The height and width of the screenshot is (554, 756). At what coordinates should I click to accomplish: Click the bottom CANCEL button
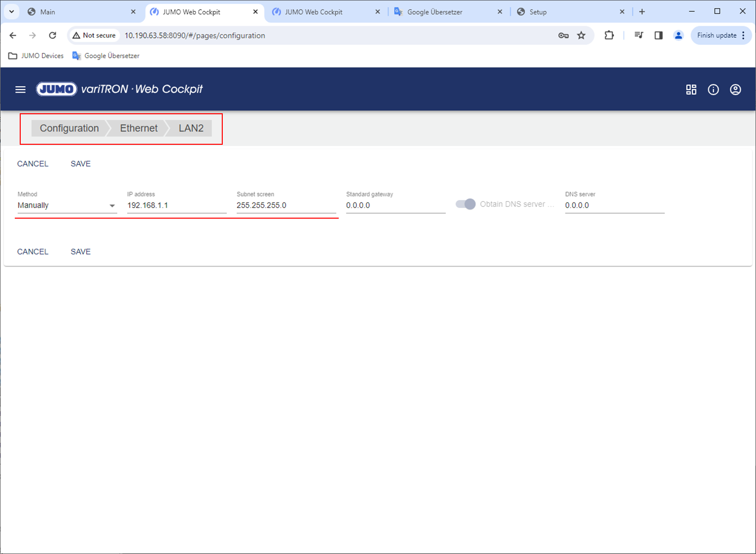[x=33, y=252]
